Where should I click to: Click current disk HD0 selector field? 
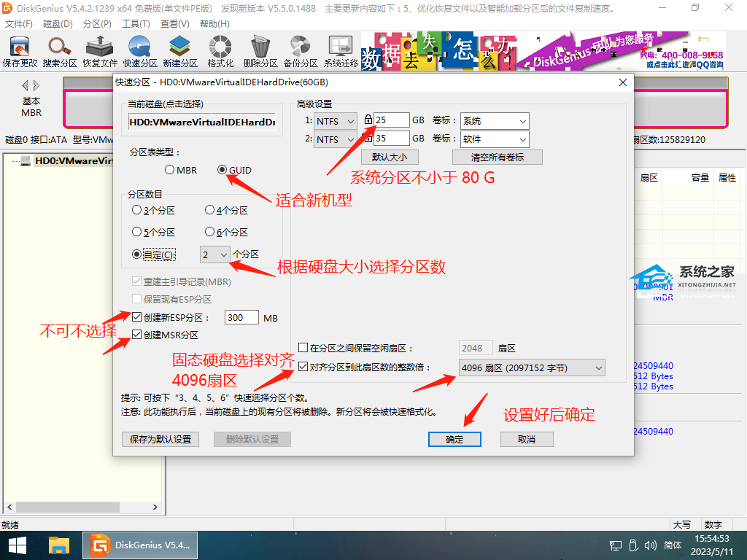pos(202,122)
